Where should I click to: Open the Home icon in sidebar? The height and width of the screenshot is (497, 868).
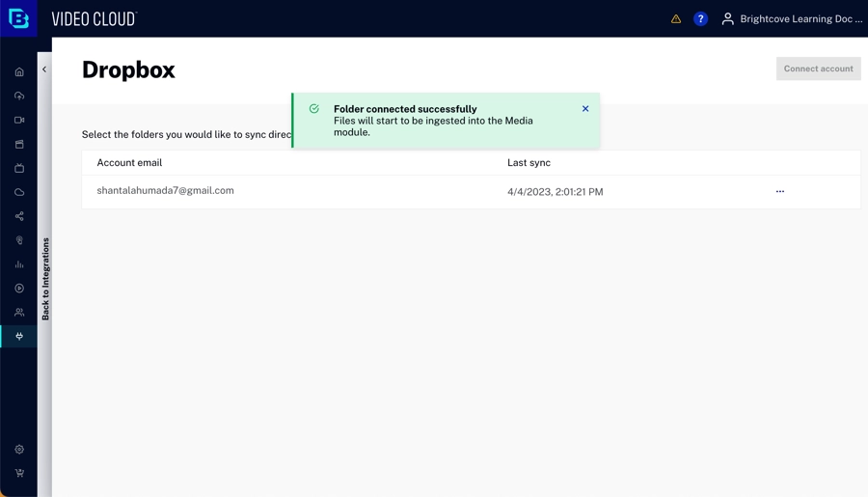pyautogui.click(x=19, y=72)
